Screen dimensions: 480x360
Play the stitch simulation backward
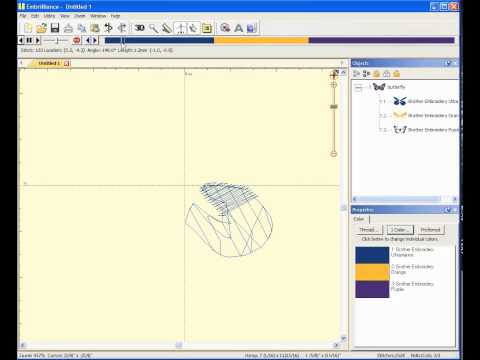[x=21, y=40]
